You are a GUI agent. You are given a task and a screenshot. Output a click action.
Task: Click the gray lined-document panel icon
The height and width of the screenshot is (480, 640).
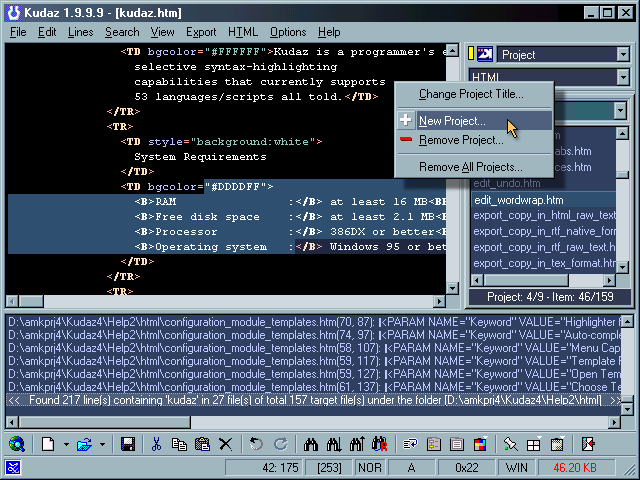point(457,444)
